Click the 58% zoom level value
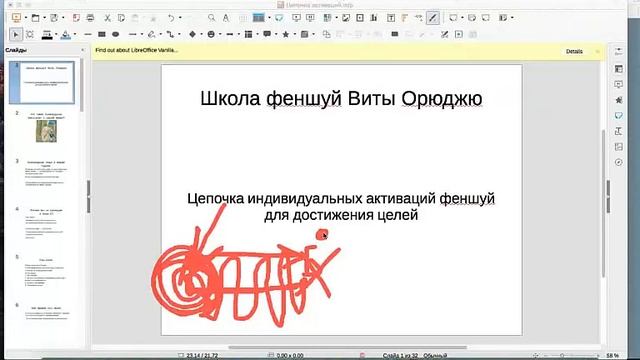Image resolution: width=640 pixels, height=360 pixels. click(x=612, y=356)
